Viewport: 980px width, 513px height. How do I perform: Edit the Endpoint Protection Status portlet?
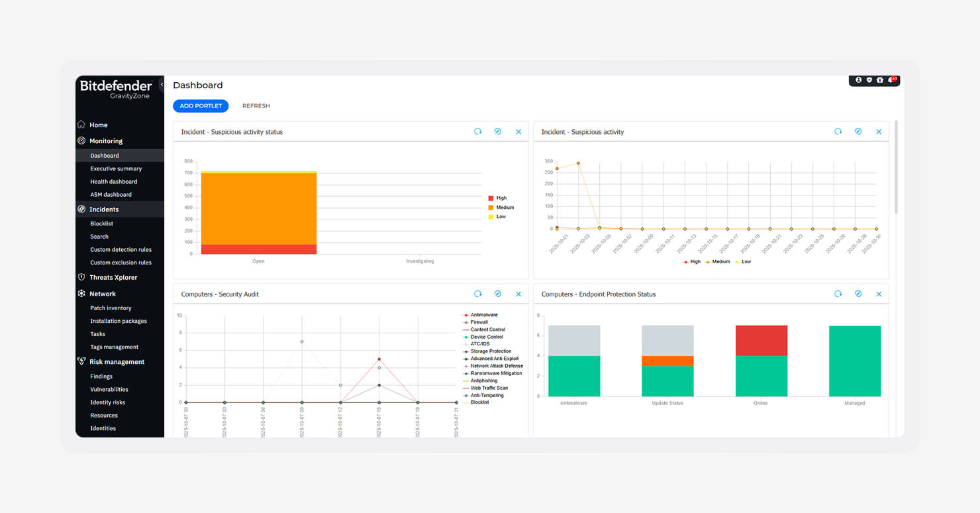tap(858, 294)
